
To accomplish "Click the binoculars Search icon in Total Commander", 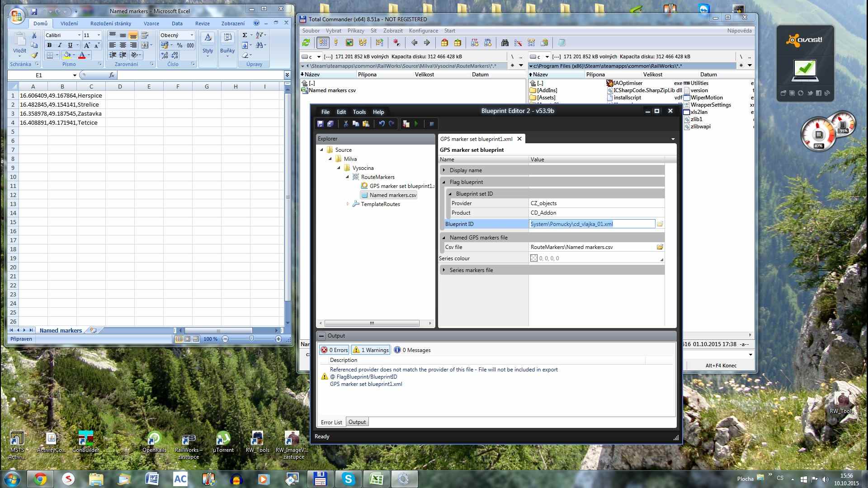I will coord(505,42).
